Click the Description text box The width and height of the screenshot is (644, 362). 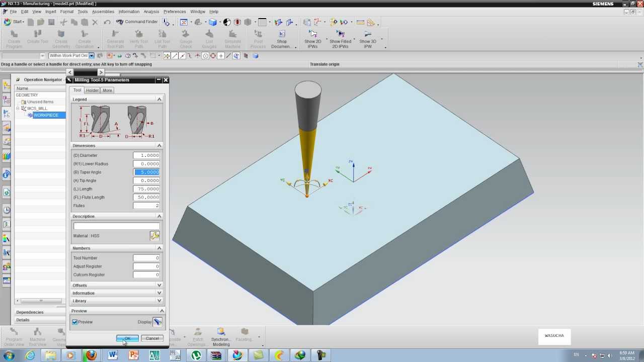click(x=116, y=226)
